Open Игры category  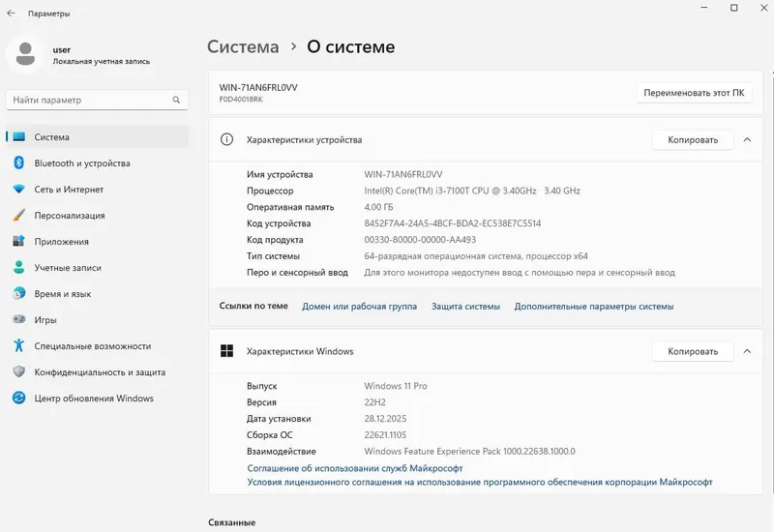[x=98, y=320]
